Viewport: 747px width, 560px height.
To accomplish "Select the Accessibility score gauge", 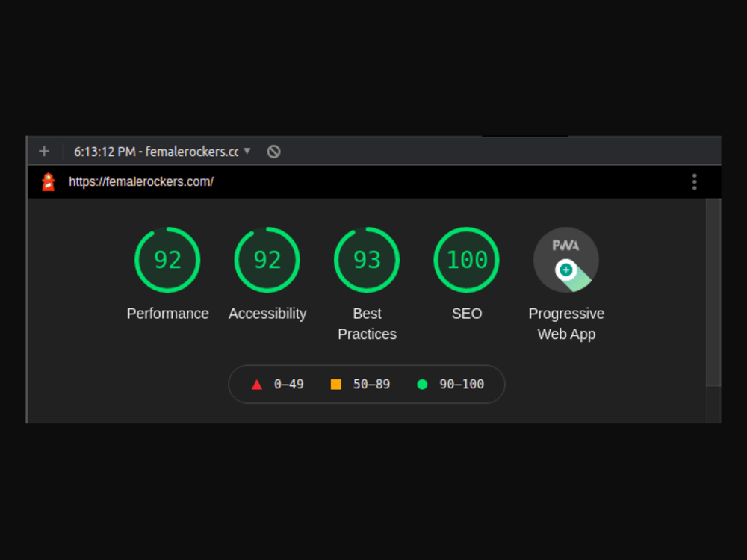I will (x=267, y=259).
